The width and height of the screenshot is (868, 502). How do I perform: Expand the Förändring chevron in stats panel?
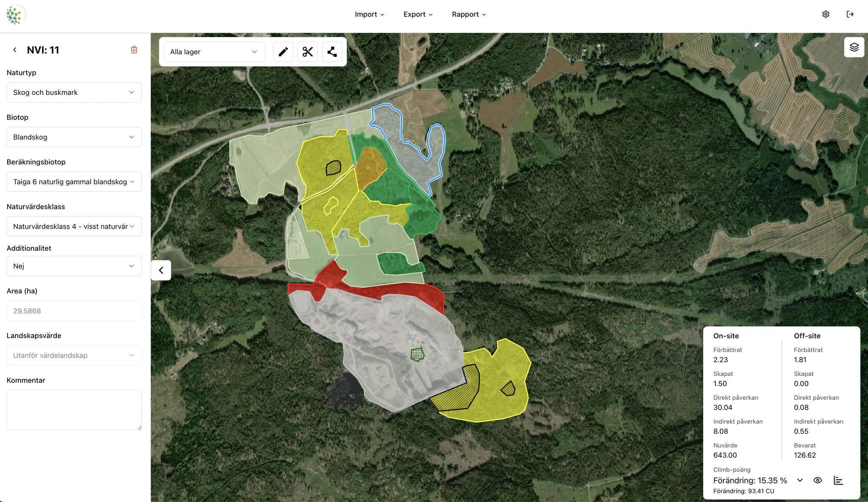(800, 480)
